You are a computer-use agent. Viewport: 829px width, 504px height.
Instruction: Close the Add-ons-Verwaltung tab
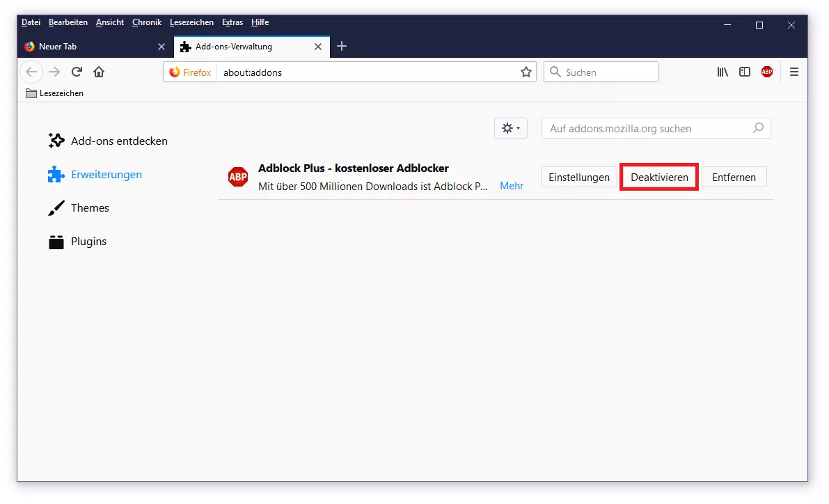pyautogui.click(x=317, y=47)
